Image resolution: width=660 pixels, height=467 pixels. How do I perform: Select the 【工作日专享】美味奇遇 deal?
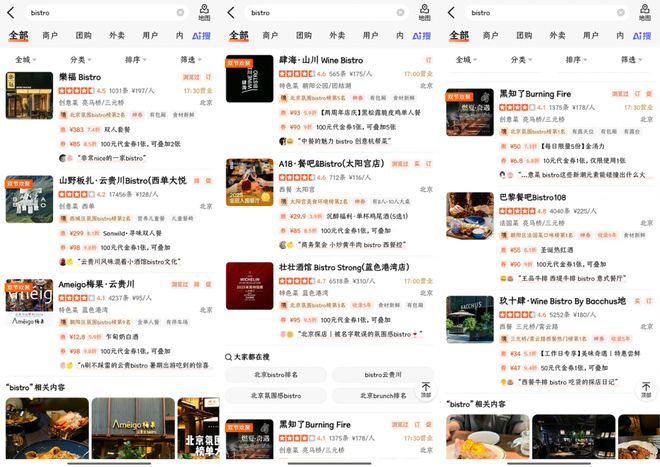tap(570, 354)
